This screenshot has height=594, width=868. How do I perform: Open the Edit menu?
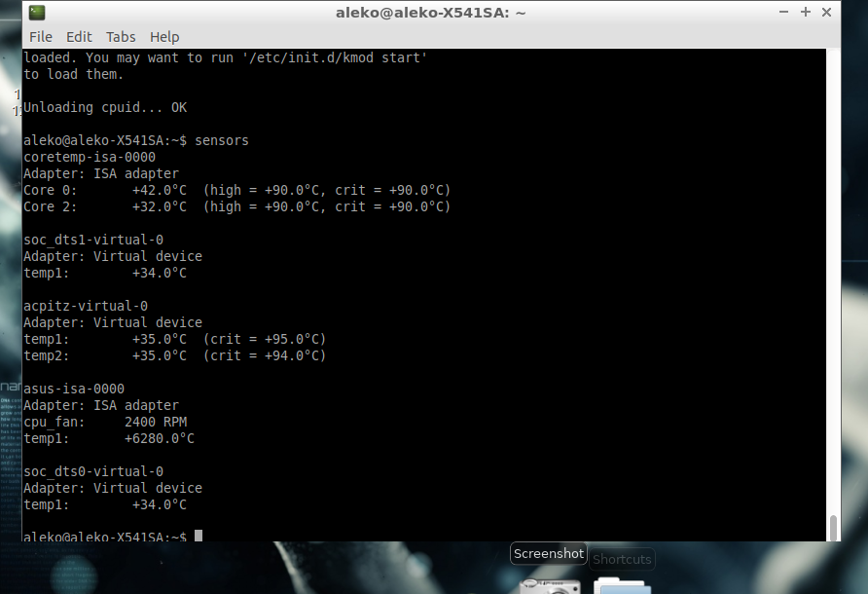tap(79, 36)
